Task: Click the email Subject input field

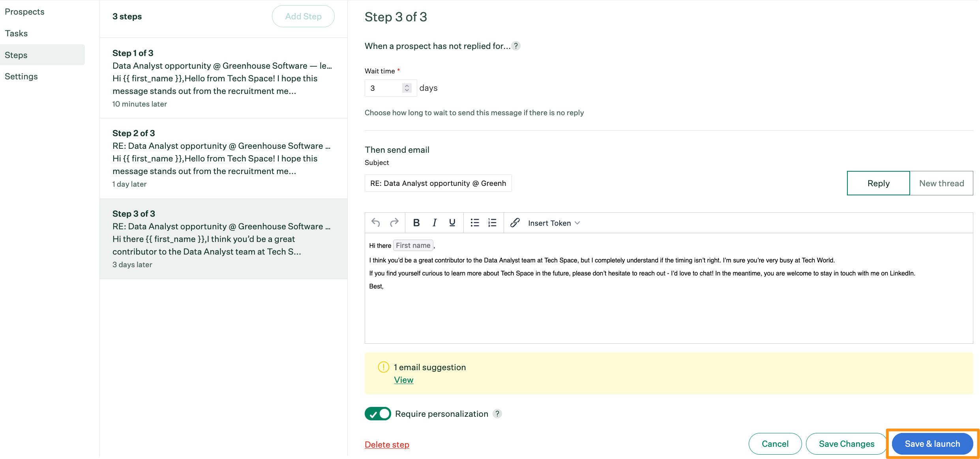Action: pyautogui.click(x=437, y=183)
